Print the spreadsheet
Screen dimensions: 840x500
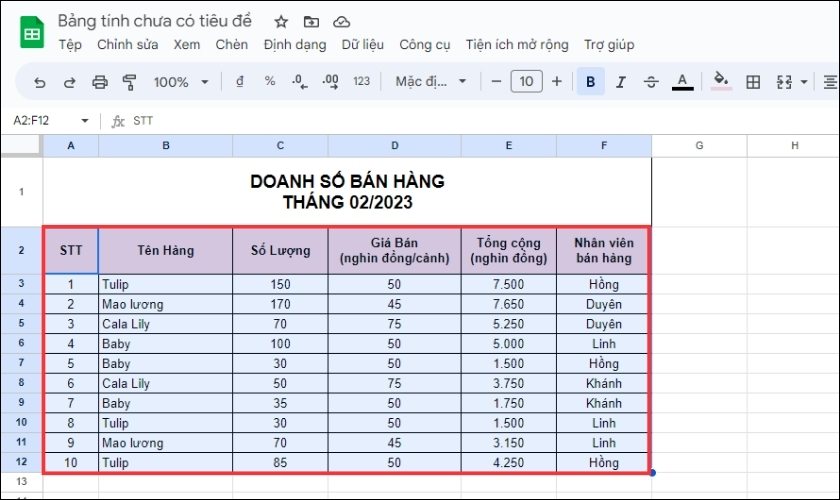(100, 82)
